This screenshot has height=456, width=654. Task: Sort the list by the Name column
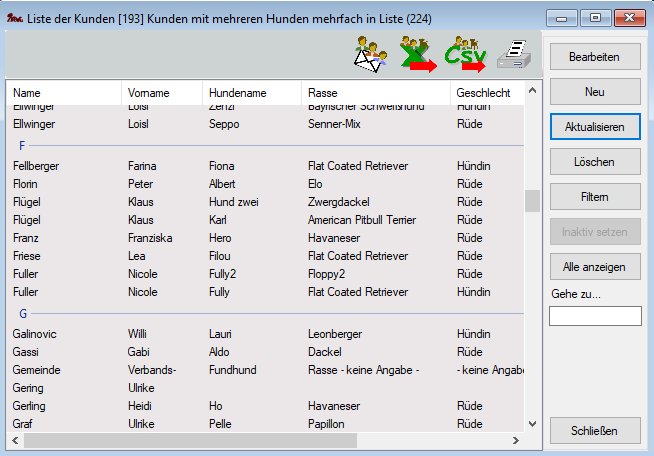[64, 93]
